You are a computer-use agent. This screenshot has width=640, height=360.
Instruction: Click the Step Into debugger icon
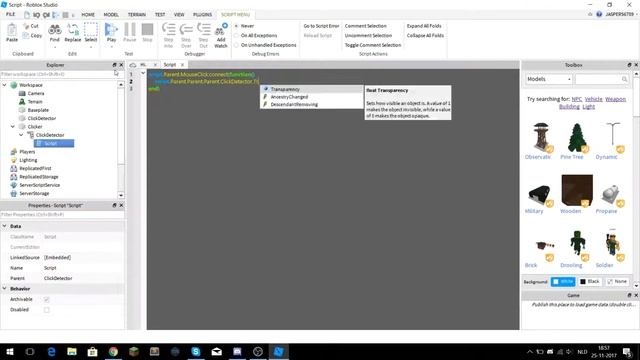click(x=169, y=30)
